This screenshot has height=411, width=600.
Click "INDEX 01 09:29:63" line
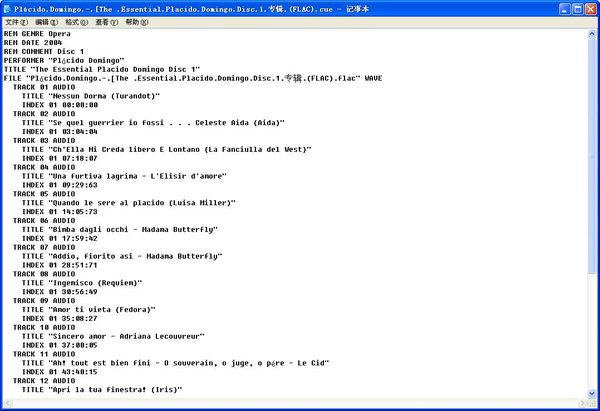click(60, 185)
